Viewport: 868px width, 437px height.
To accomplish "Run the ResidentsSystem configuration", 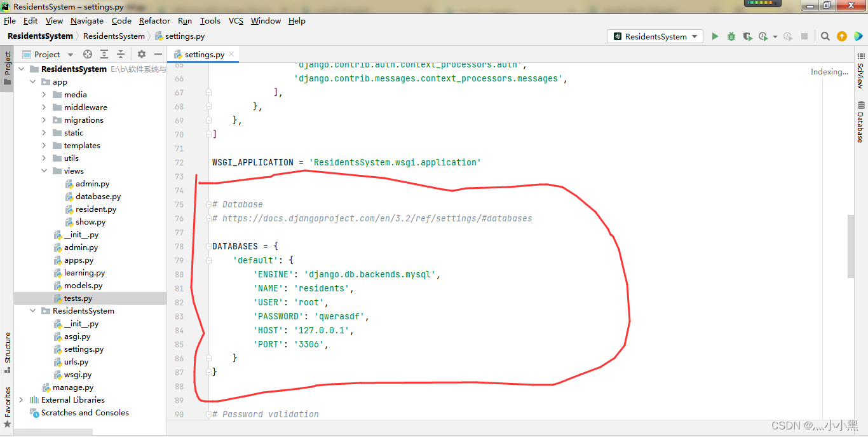I will coord(715,36).
